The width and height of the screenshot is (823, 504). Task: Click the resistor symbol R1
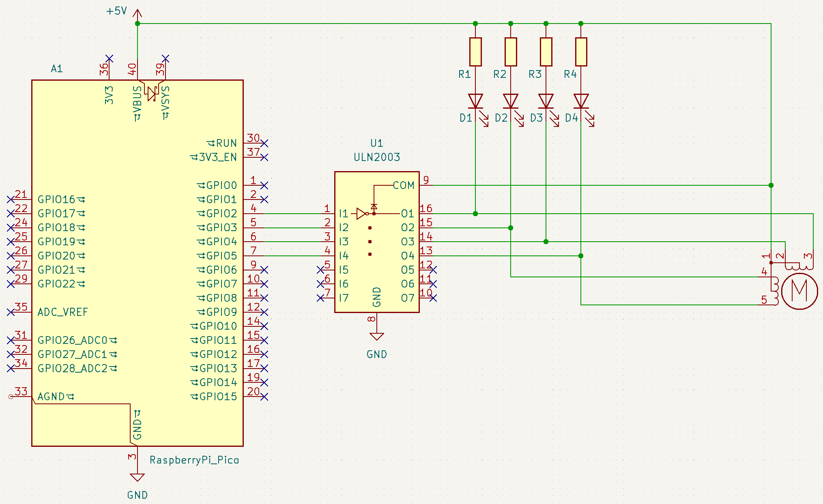pyautogui.click(x=475, y=51)
